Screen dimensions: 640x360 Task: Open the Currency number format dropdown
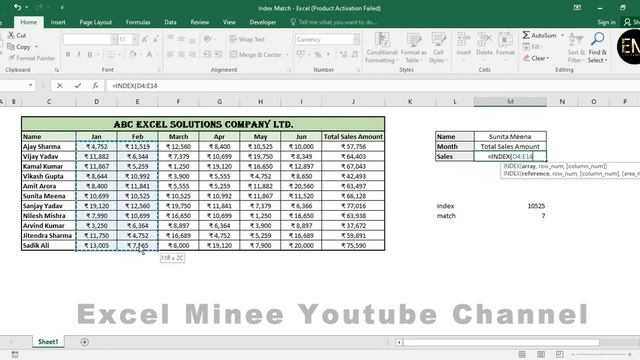[x=356, y=39]
